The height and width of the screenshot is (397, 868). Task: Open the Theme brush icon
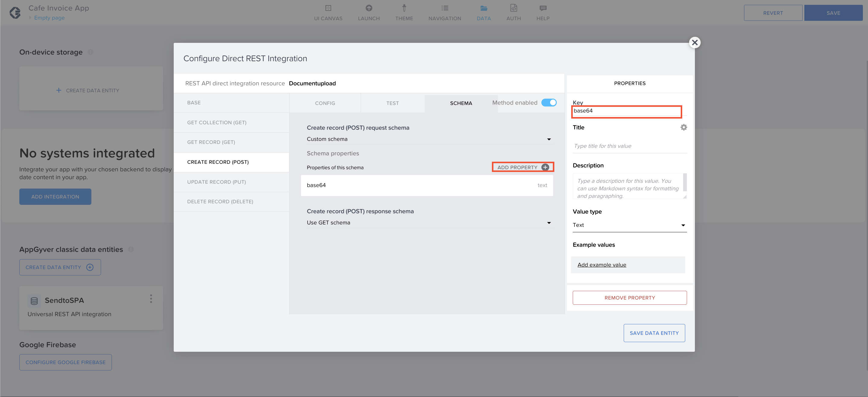click(404, 8)
